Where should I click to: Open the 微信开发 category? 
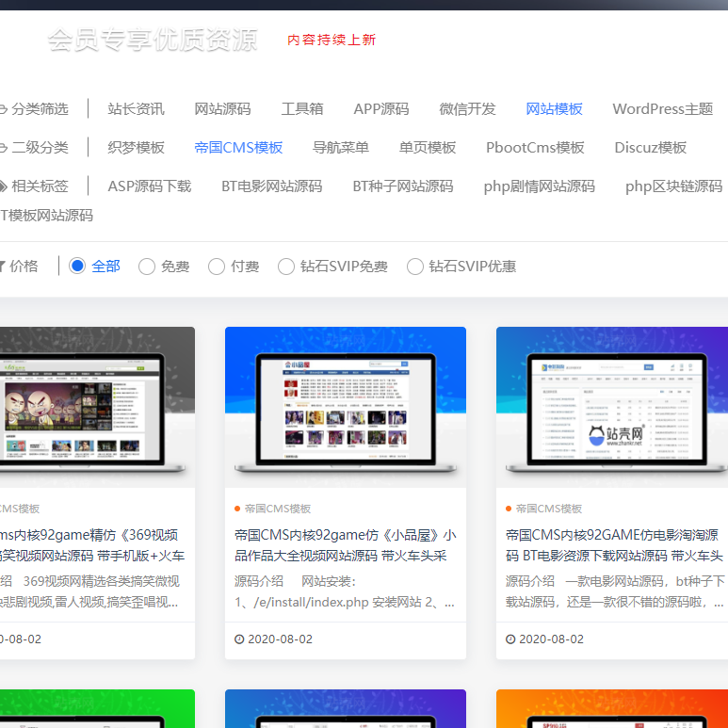(x=467, y=108)
